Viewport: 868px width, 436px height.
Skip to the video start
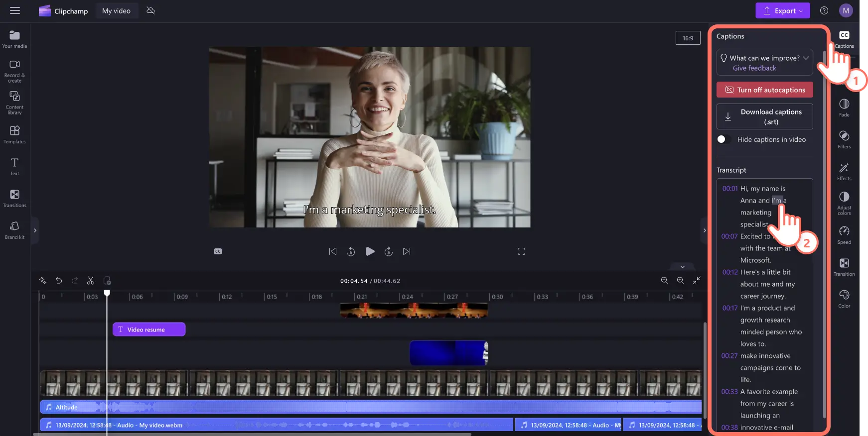[333, 251]
